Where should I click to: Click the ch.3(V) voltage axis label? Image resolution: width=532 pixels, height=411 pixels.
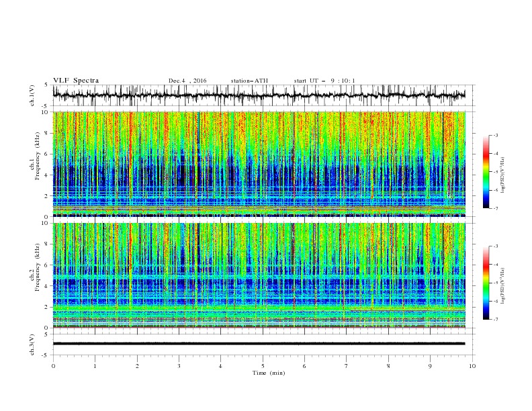32,345
